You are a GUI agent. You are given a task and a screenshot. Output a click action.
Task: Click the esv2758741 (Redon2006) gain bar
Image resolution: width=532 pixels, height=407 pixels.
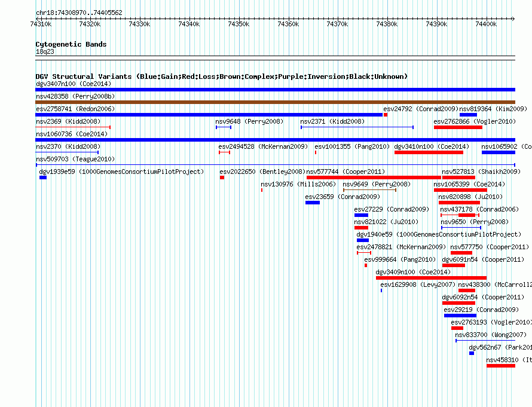[209, 115]
